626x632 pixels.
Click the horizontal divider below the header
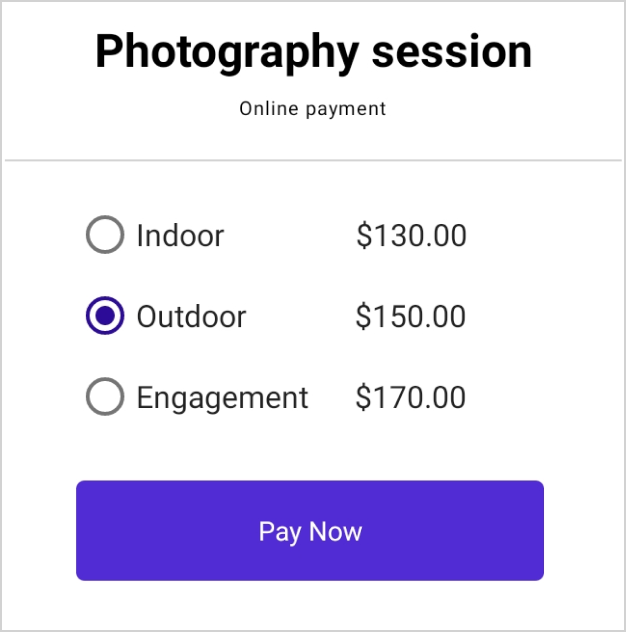(313, 160)
